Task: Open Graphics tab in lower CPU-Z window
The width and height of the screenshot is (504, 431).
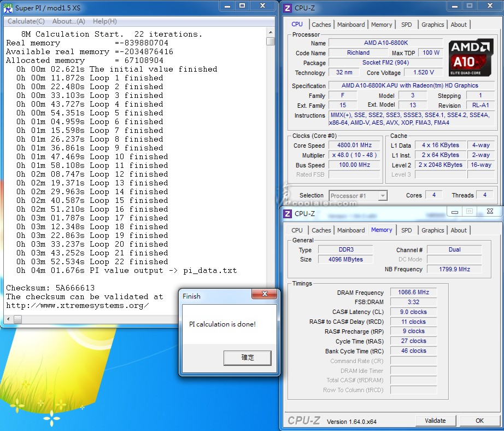Action: tap(432, 230)
